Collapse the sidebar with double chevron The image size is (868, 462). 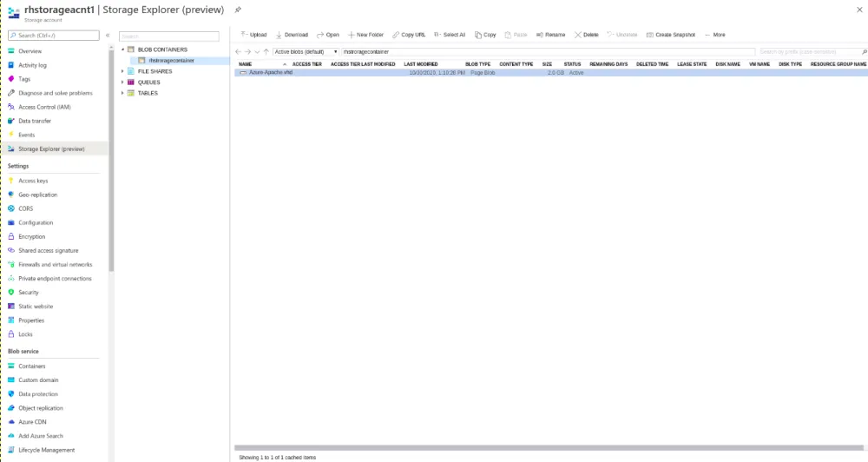108,35
